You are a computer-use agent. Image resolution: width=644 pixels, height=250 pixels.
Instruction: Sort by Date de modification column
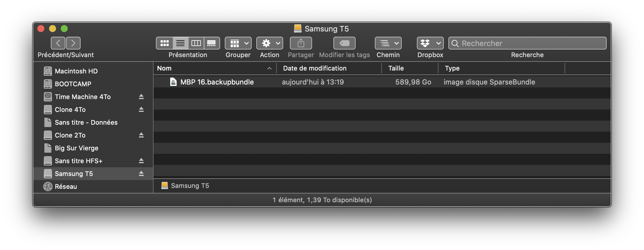click(329, 68)
